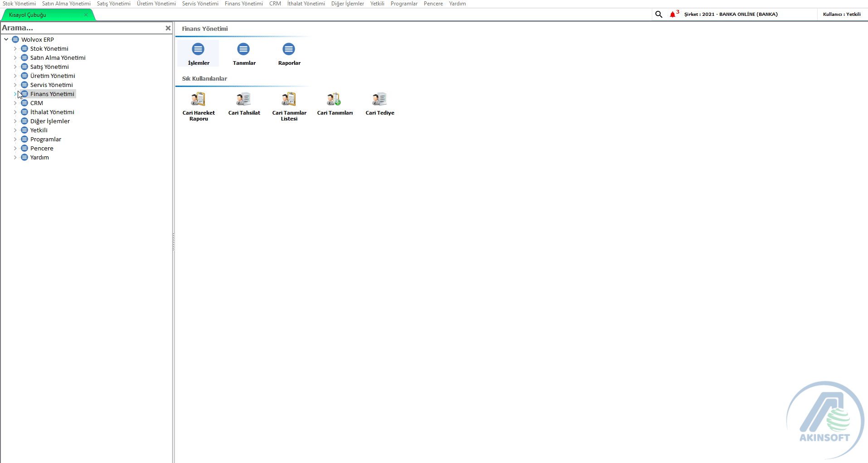
Task: Open Servis Yönetimi menu in menu bar
Action: click(200, 4)
